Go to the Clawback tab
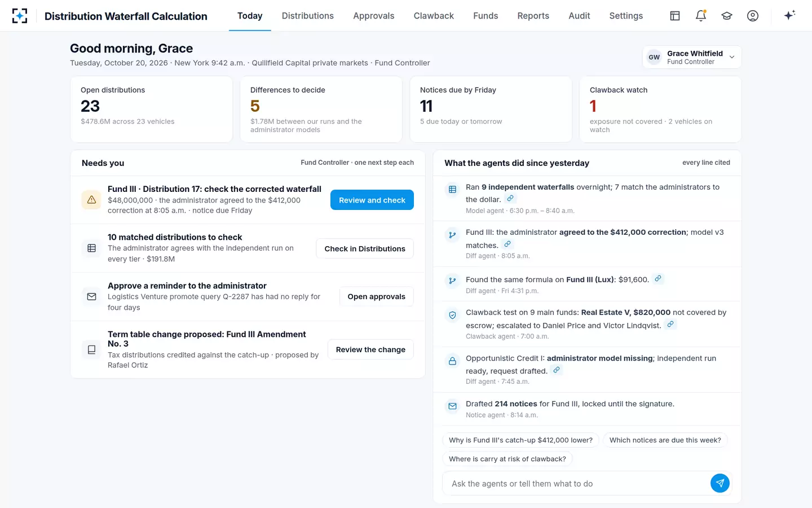812x508 pixels. click(x=434, y=16)
